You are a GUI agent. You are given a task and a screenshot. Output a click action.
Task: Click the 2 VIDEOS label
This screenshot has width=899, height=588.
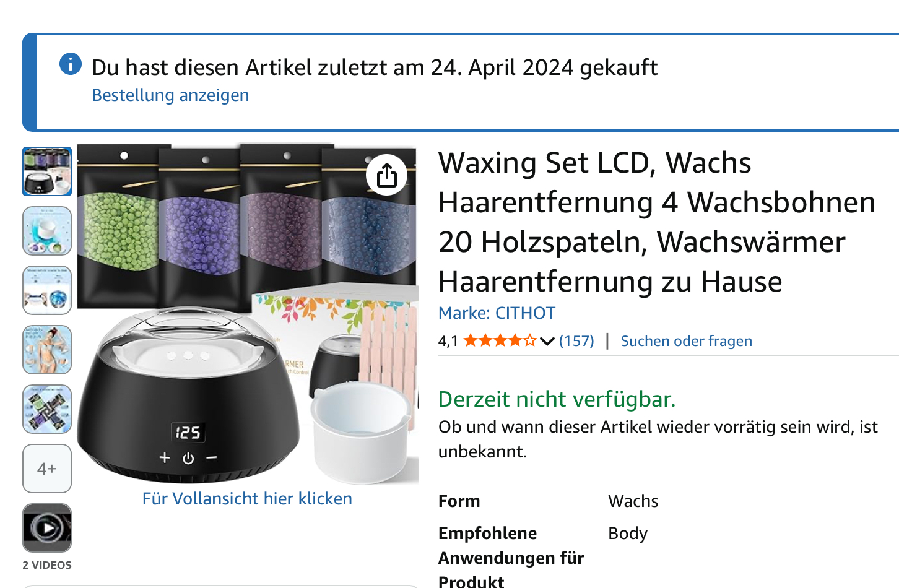point(47,565)
